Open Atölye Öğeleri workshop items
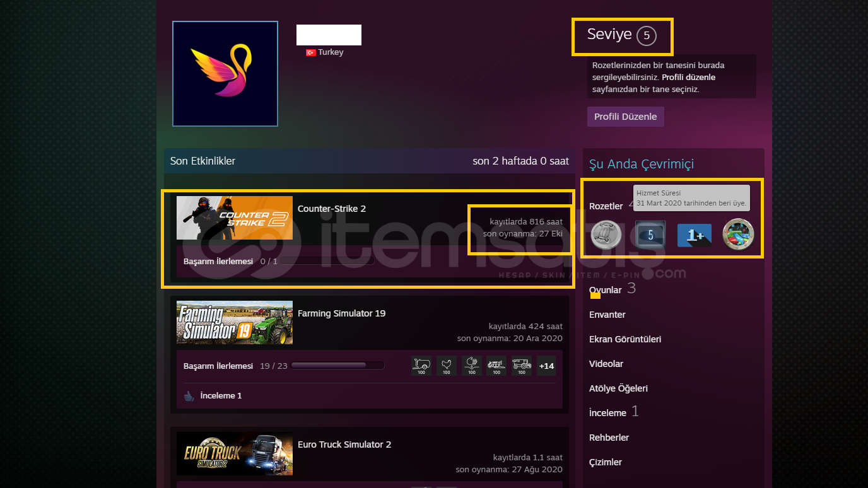 618,388
